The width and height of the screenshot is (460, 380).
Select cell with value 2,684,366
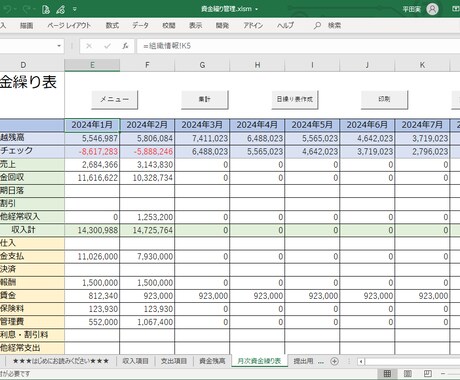pos(92,165)
